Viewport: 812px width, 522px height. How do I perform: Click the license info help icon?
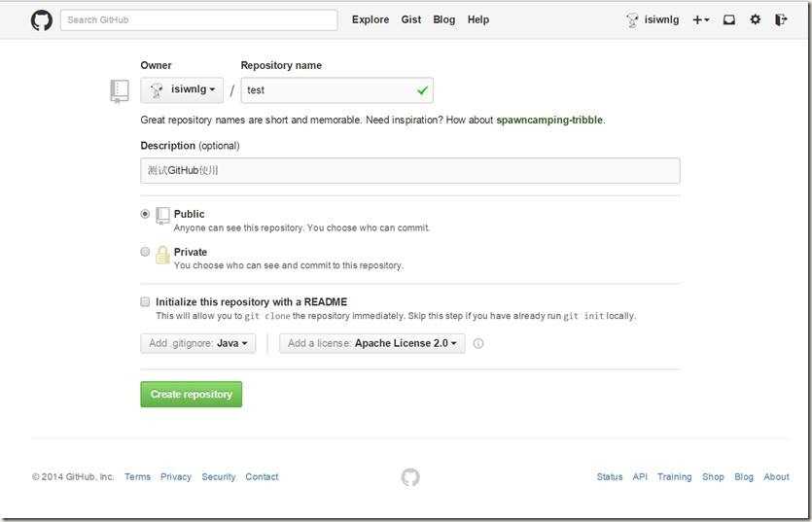click(478, 343)
